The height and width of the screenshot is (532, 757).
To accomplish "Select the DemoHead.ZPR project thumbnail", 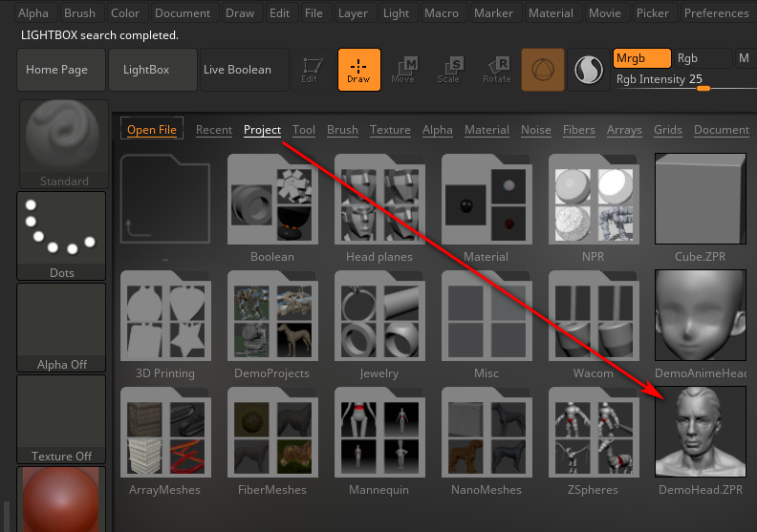I will click(x=700, y=432).
